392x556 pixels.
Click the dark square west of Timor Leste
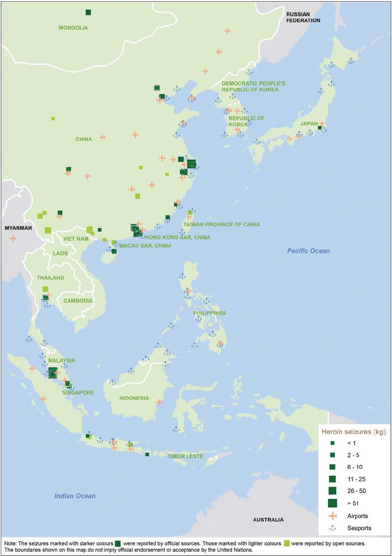pos(147,454)
